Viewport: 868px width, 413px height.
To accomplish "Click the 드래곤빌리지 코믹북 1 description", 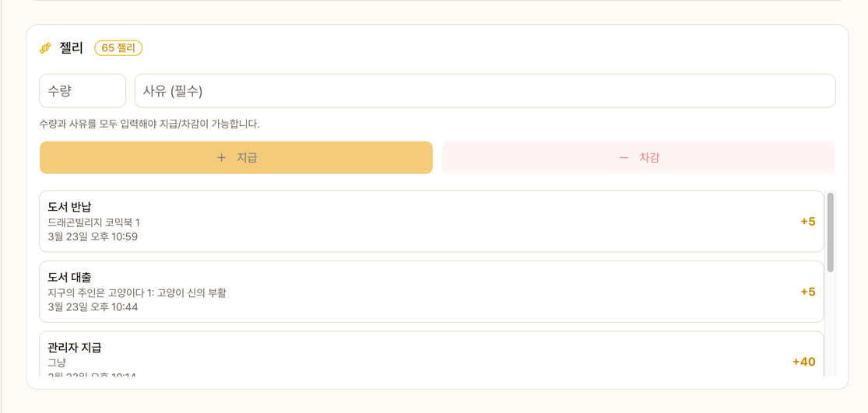I will [x=93, y=222].
